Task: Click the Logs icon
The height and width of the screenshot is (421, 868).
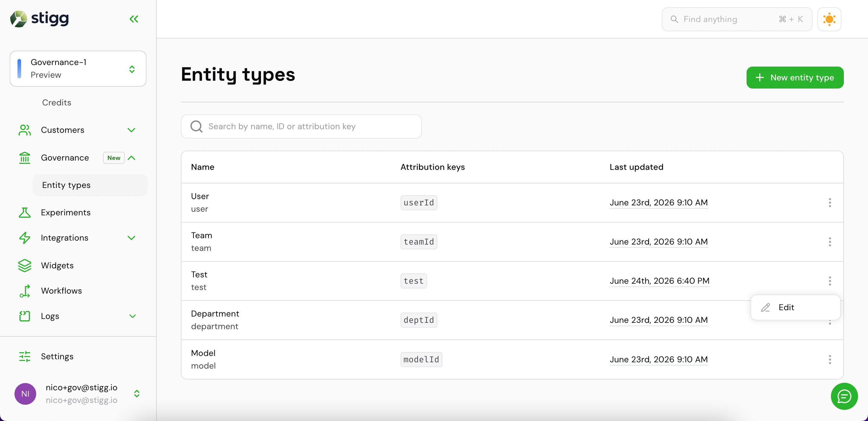Action: click(x=25, y=316)
